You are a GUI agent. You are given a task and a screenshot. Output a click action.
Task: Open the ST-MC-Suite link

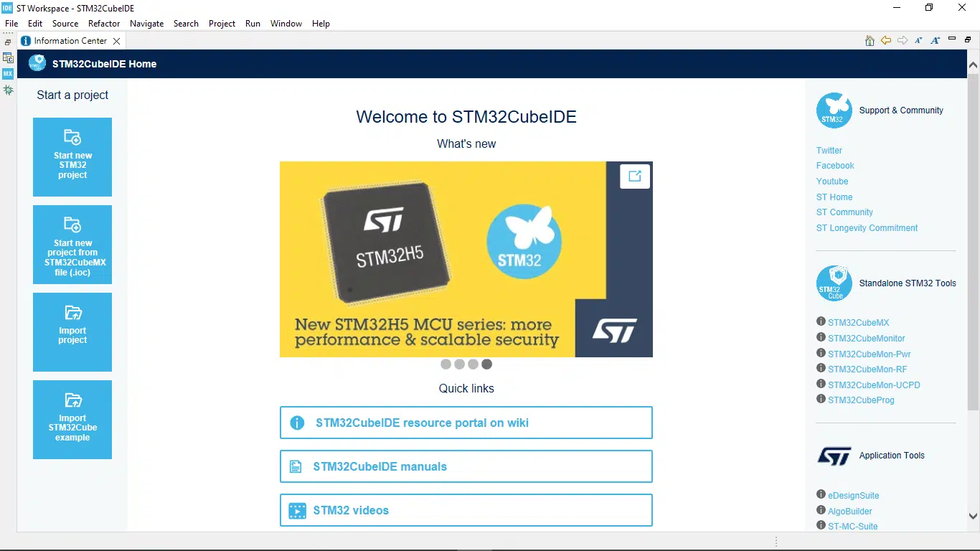pyautogui.click(x=853, y=527)
